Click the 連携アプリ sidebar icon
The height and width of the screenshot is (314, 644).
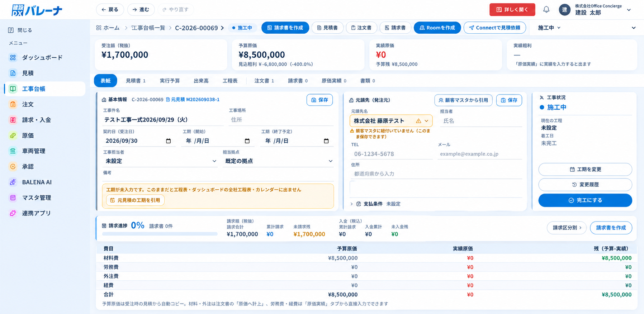[13, 213]
